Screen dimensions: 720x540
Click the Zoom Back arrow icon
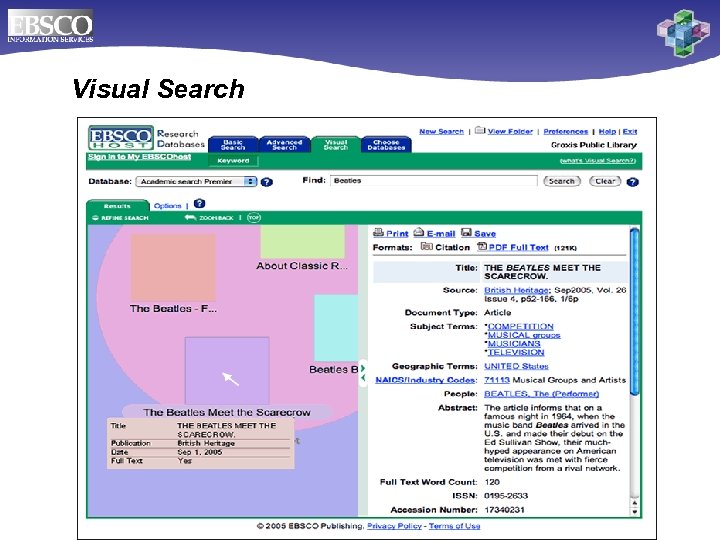(190, 217)
